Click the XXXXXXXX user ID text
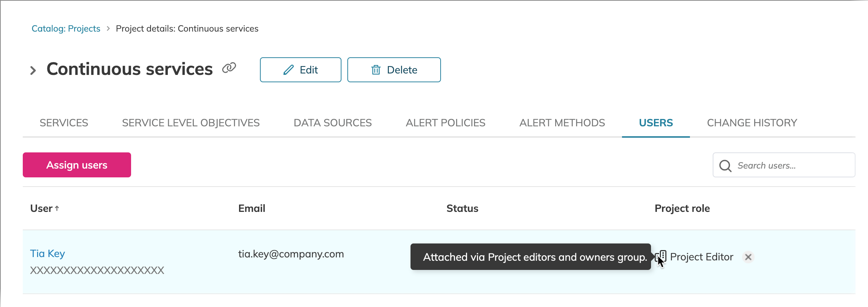868x307 pixels. (97, 271)
